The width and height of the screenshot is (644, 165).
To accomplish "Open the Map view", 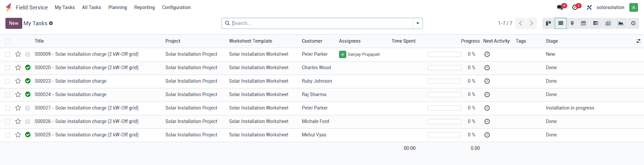I will pyautogui.click(x=572, y=23).
